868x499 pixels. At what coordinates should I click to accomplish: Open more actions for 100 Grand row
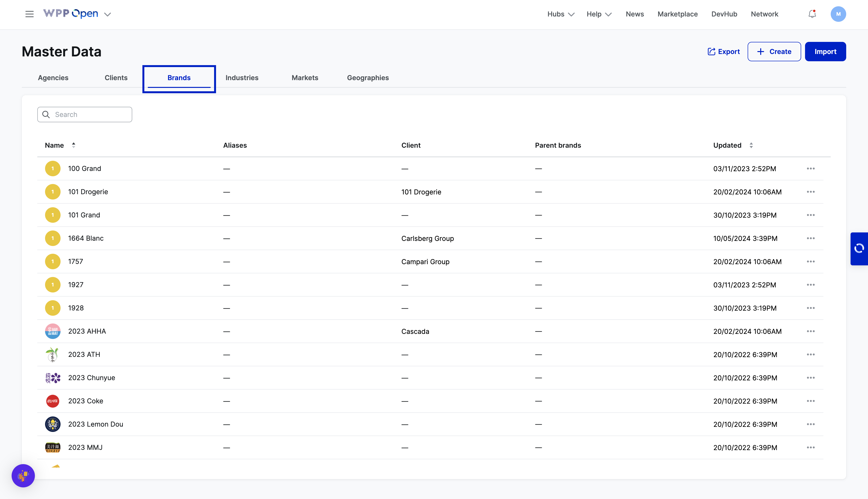[810, 169]
